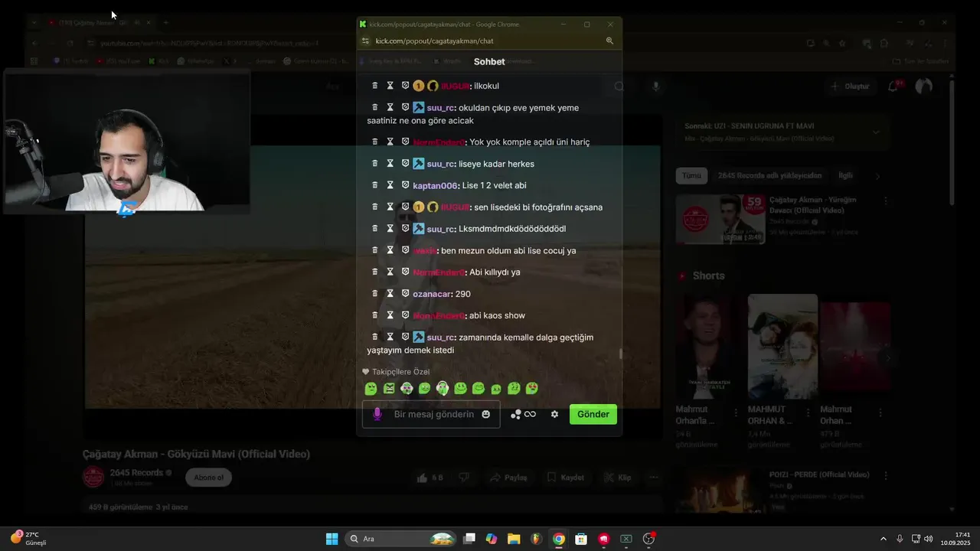Hourglass icon on "ben mezun oldum abi" row
980x551 pixels.
coord(390,249)
